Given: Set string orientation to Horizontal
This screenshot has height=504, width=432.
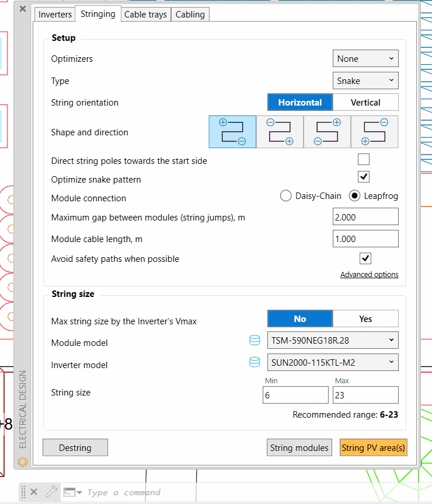Looking at the screenshot, I should coord(300,102).
